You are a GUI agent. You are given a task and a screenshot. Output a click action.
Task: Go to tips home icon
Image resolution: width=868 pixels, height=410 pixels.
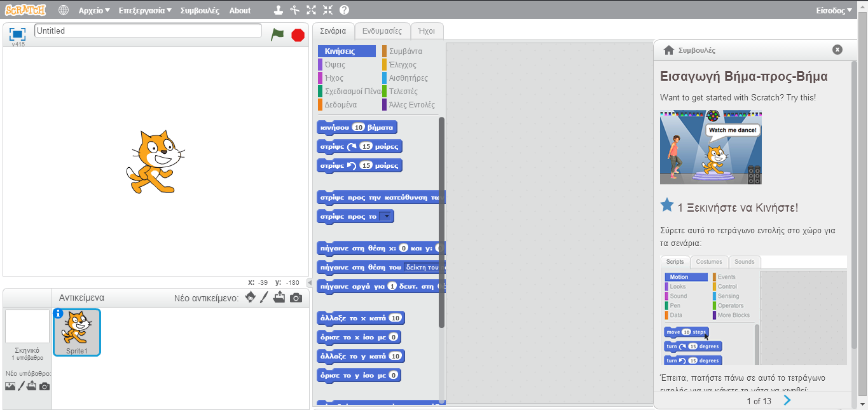click(x=668, y=50)
